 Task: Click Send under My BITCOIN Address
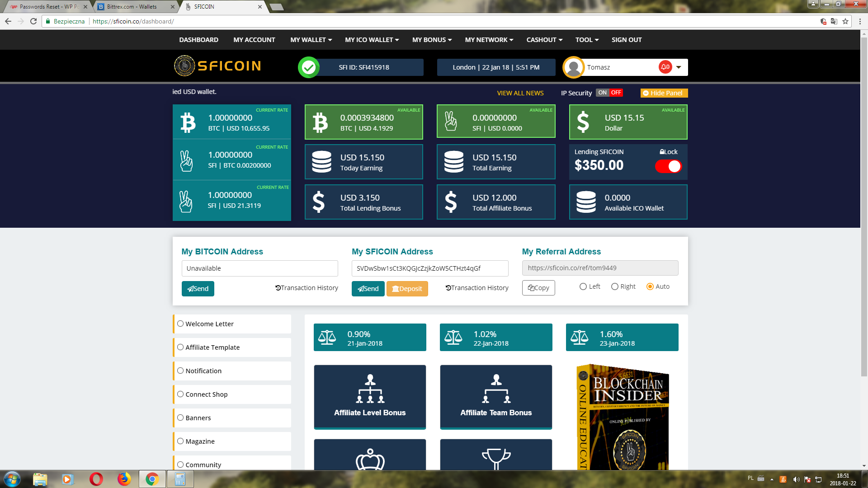pos(198,289)
